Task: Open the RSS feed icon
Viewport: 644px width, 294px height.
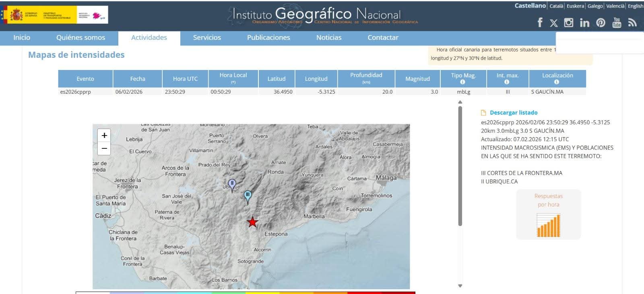Action: [632, 23]
